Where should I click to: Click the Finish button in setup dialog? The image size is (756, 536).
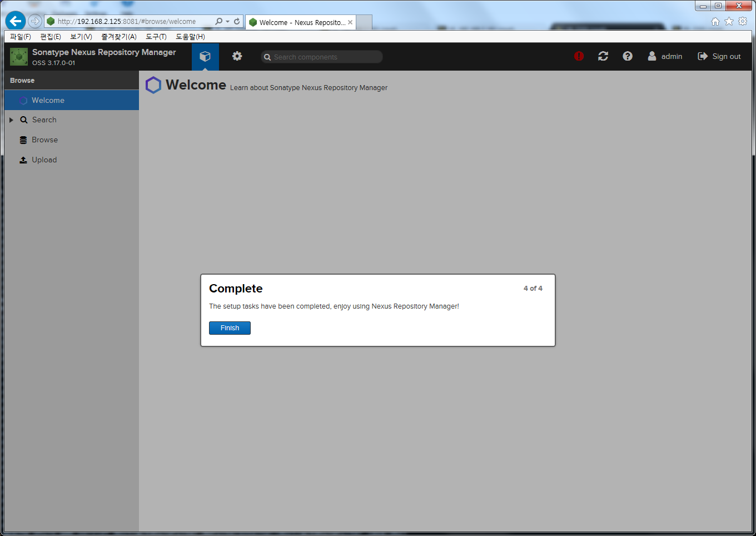click(x=230, y=328)
